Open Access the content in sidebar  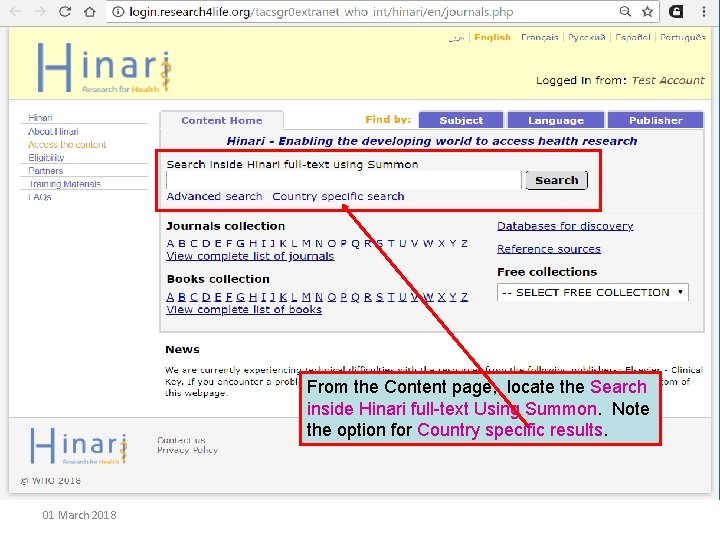pyautogui.click(x=67, y=144)
